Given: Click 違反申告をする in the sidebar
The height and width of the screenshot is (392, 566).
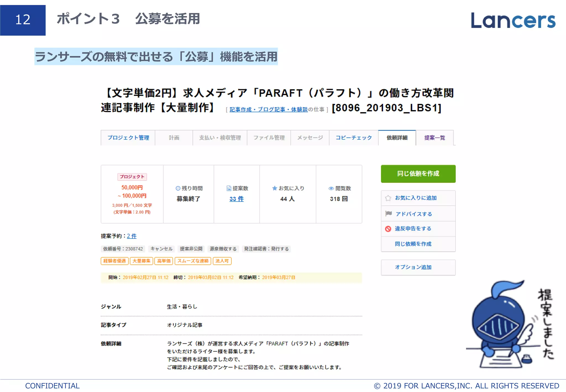Looking at the screenshot, I should 413,229.
